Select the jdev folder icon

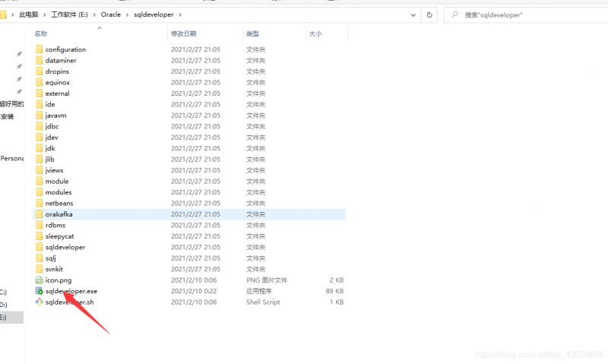coord(40,138)
